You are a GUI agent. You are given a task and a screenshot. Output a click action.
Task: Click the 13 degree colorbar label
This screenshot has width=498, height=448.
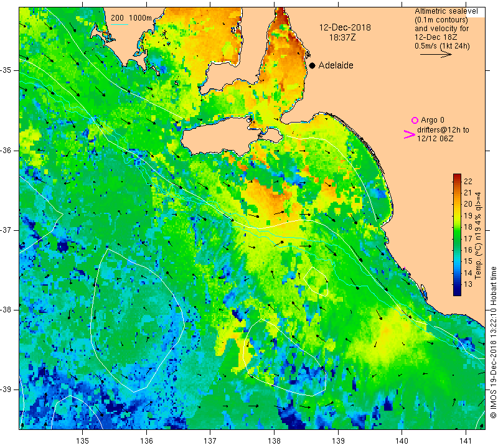pos(468,284)
